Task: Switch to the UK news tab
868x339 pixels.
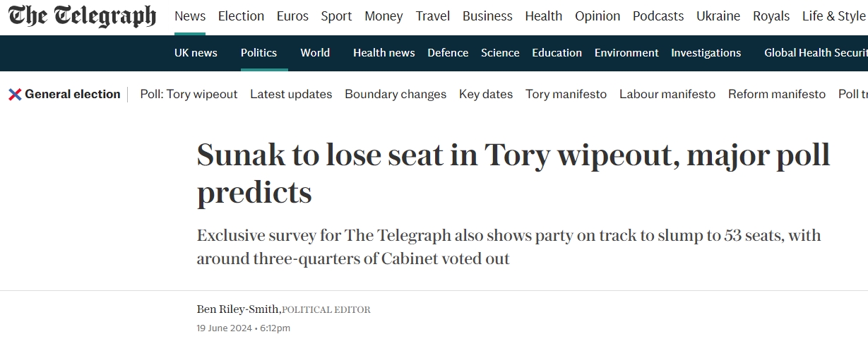Action: click(x=196, y=53)
